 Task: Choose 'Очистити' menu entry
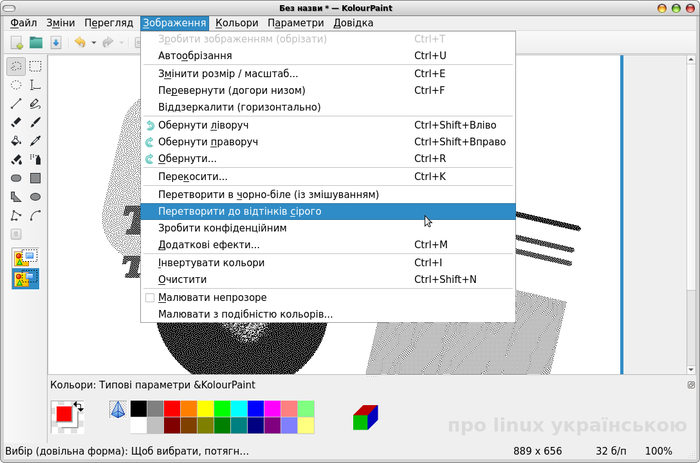[328, 279]
